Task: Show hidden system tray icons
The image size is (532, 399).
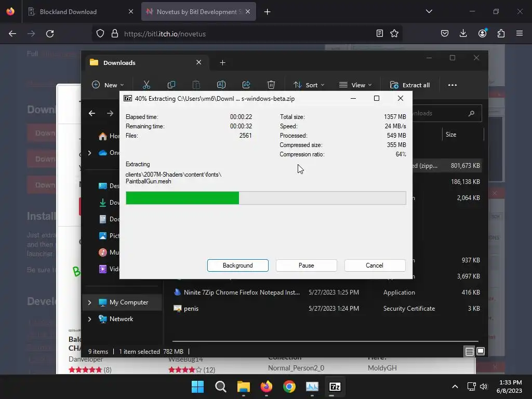Action: pos(455,387)
